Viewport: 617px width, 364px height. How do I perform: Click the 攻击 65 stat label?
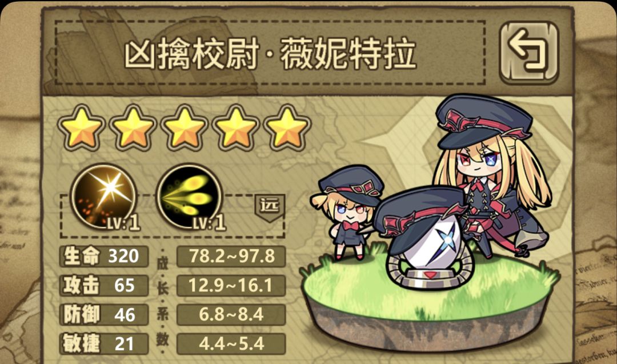click(104, 286)
